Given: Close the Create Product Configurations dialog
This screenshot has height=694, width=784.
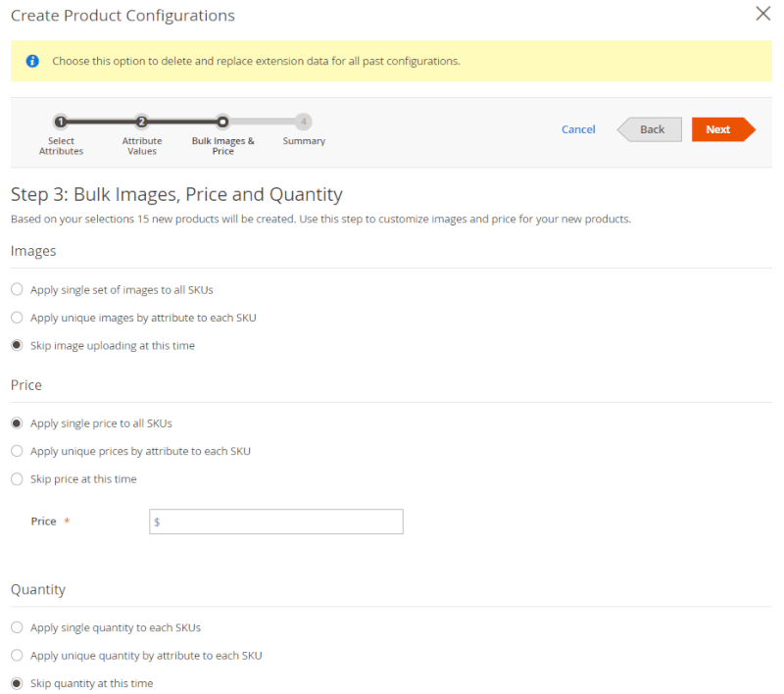Looking at the screenshot, I should coord(761,14).
